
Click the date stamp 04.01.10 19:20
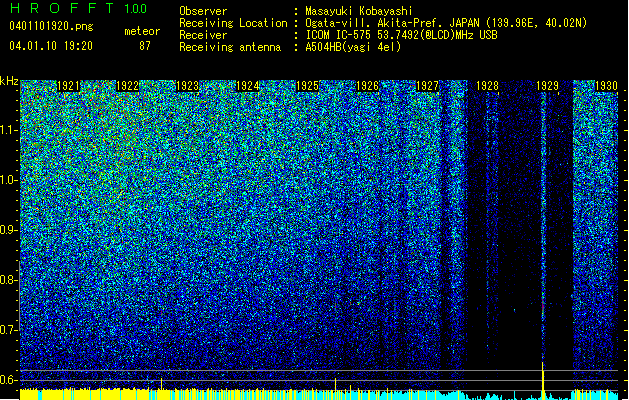point(51,46)
